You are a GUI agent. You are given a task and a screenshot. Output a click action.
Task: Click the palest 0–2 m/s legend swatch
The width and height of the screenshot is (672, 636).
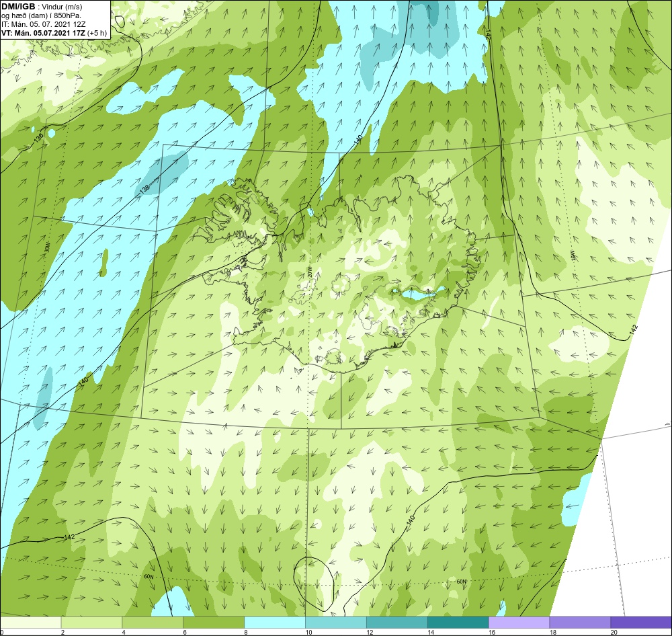(x=31, y=622)
